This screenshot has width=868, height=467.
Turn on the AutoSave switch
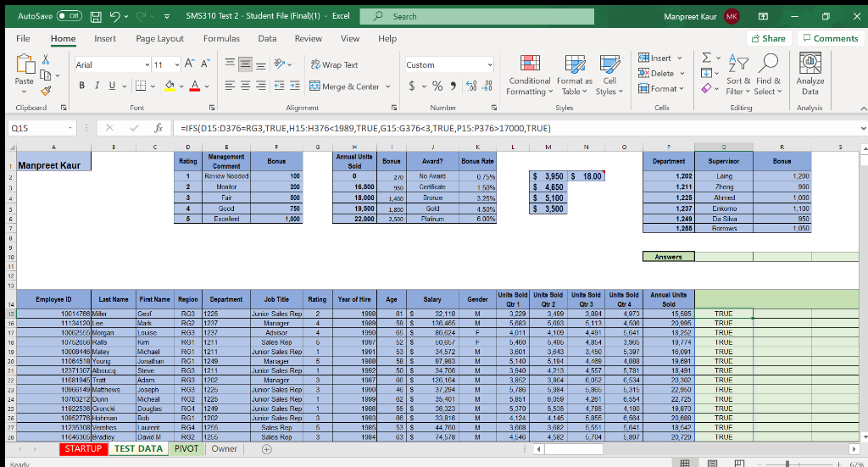(x=70, y=16)
